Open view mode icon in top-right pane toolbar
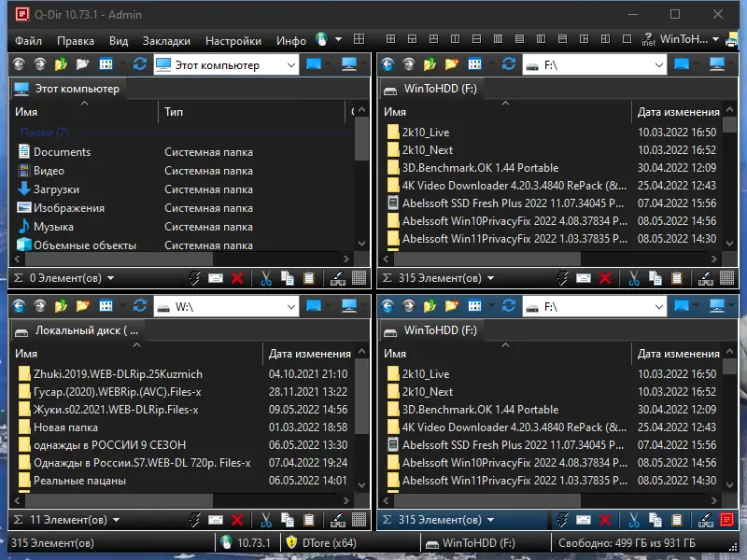Image resolution: width=747 pixels, height=560 pixels. [474, 64]
